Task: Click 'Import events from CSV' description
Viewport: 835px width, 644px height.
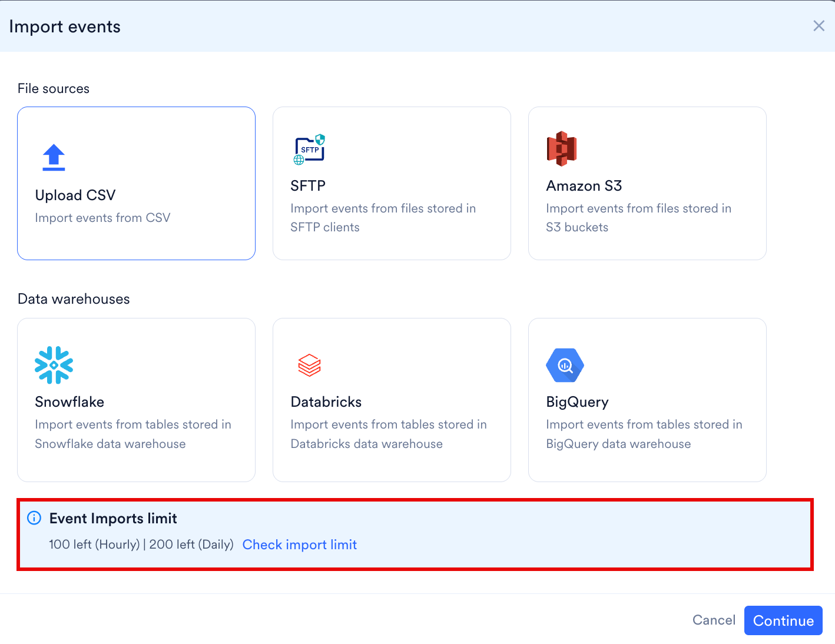Action: [x=102, y=218]
